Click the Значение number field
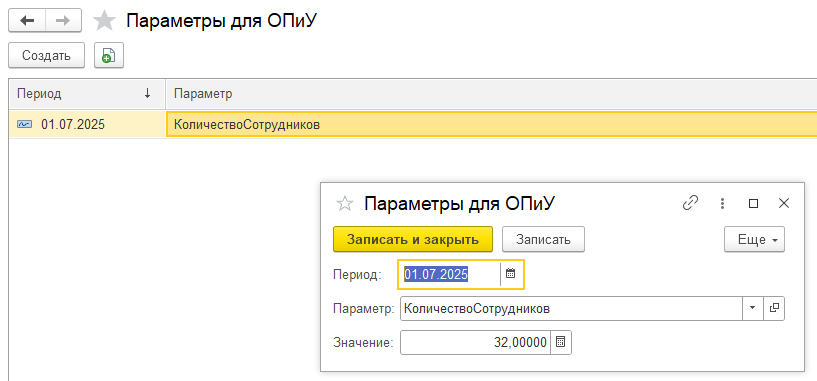Image resolution: width=817 pixels, height=381 pixels. (x=475, y=342)
